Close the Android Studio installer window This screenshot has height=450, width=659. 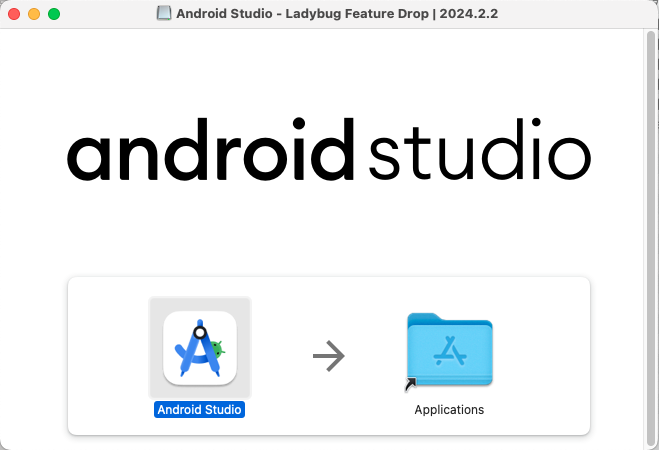pos(14,14)
